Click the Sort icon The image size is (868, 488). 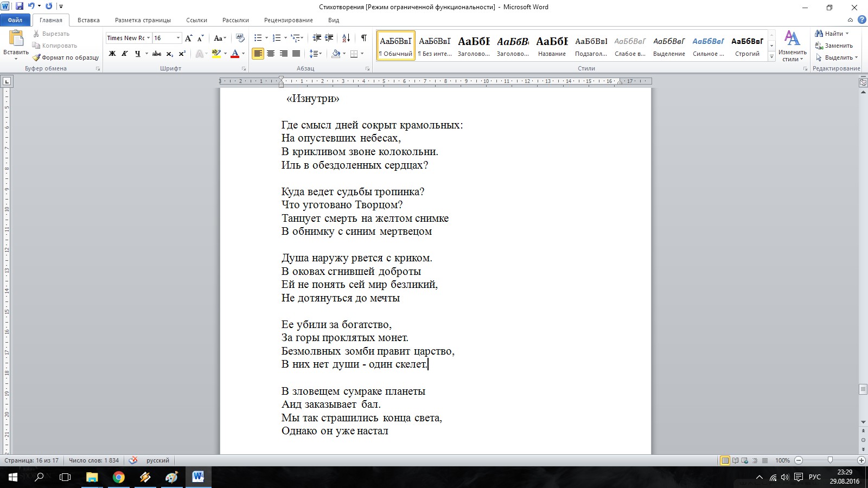tap(346, 38)
